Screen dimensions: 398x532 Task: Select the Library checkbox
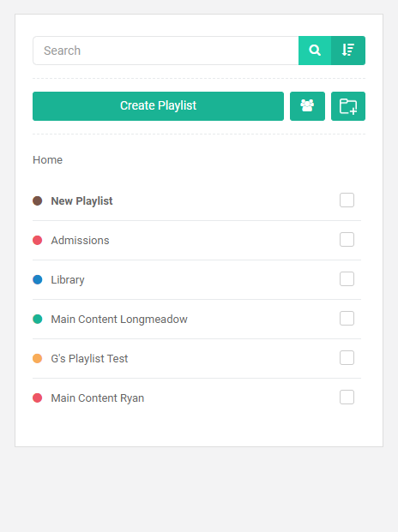[x=347, y=279]
